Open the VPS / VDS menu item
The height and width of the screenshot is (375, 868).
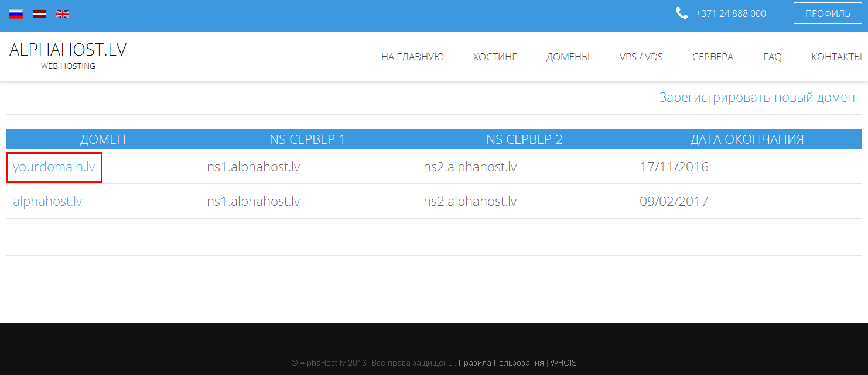pyautogui.click(x=641, y=57)
